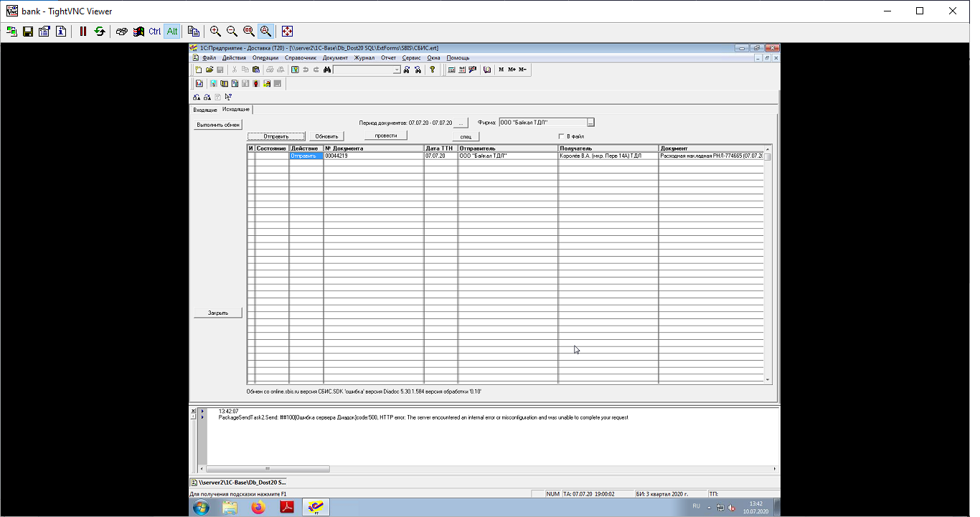Viewport: 980px width, 517px height.
Task: Open the Операции menu
Action: [265, 58]
